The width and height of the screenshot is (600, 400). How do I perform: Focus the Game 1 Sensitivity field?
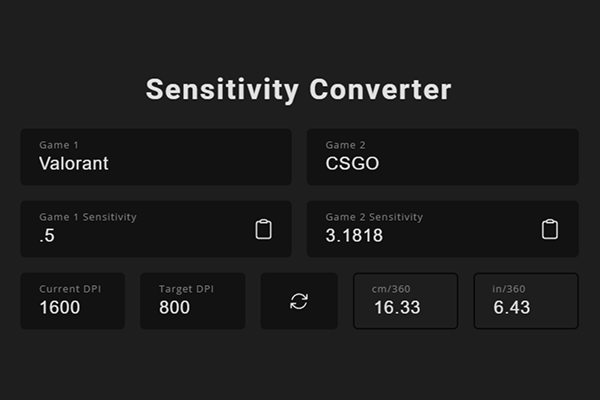click(x=135, y=229)
